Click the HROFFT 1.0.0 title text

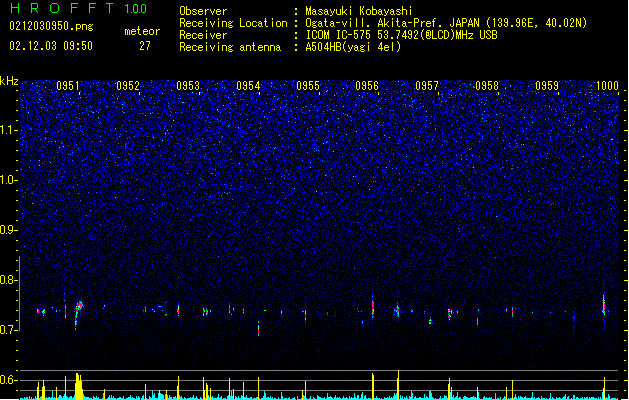click(78, 8)
